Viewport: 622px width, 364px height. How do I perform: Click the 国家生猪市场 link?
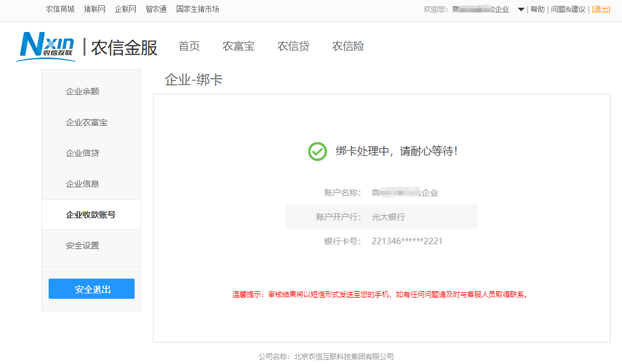[197, 9]
